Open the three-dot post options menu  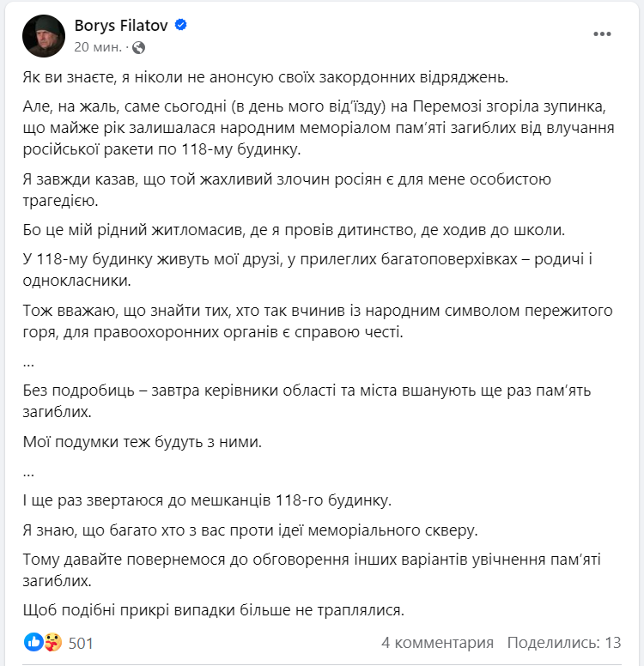coord(602,34)
